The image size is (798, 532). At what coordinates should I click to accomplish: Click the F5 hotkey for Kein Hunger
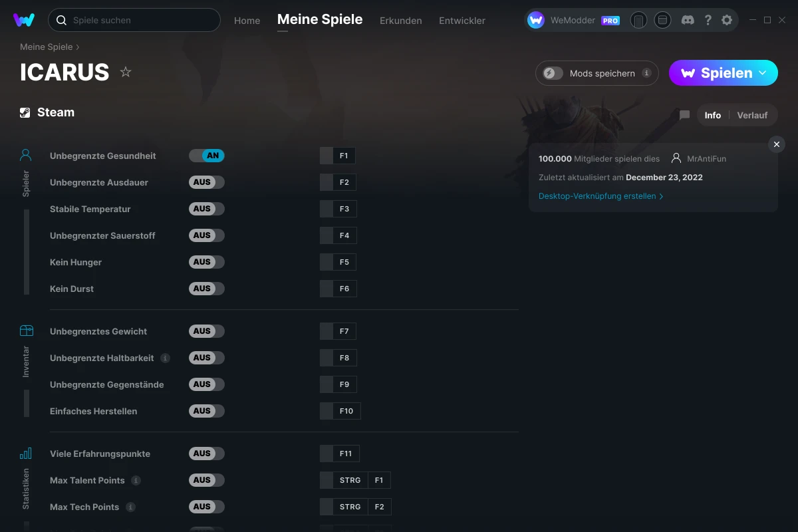pos(338,262)
